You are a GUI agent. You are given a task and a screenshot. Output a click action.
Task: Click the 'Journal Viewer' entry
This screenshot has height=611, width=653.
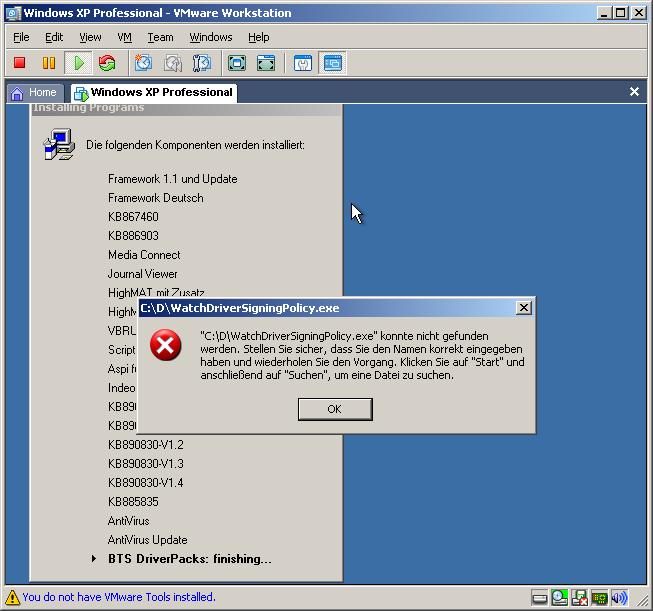pyautogui.click(x=142, y=274)
